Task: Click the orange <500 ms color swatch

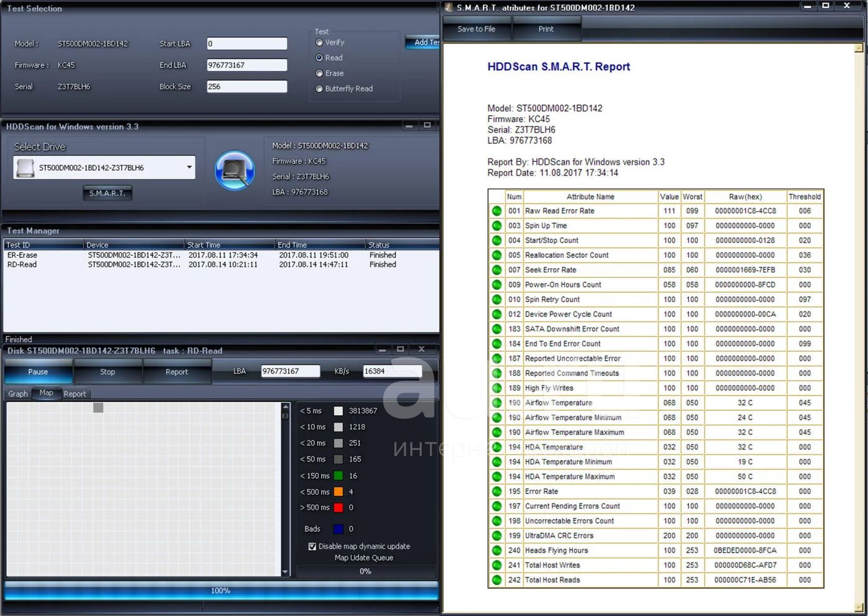Action: point(339,492)
